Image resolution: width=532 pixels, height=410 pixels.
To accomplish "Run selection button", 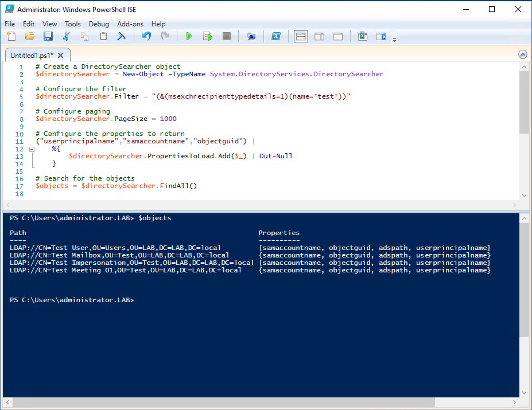I will 208,36.
